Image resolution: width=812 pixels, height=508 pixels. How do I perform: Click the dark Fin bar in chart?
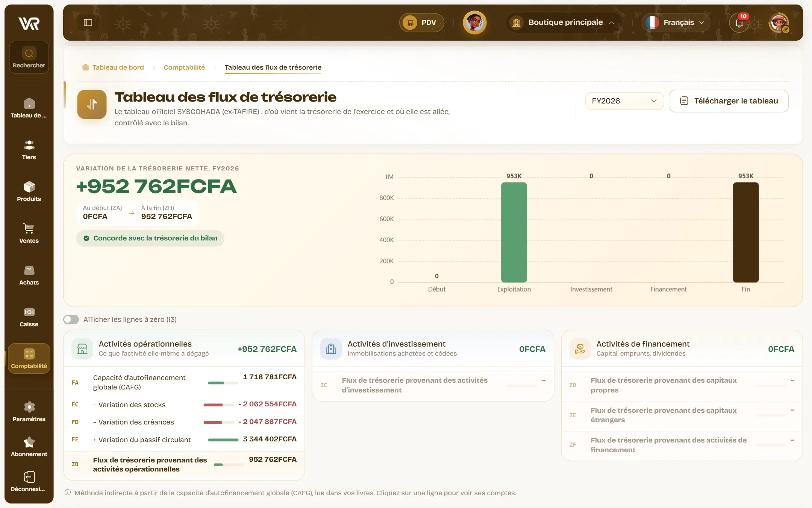pos(746,232)
